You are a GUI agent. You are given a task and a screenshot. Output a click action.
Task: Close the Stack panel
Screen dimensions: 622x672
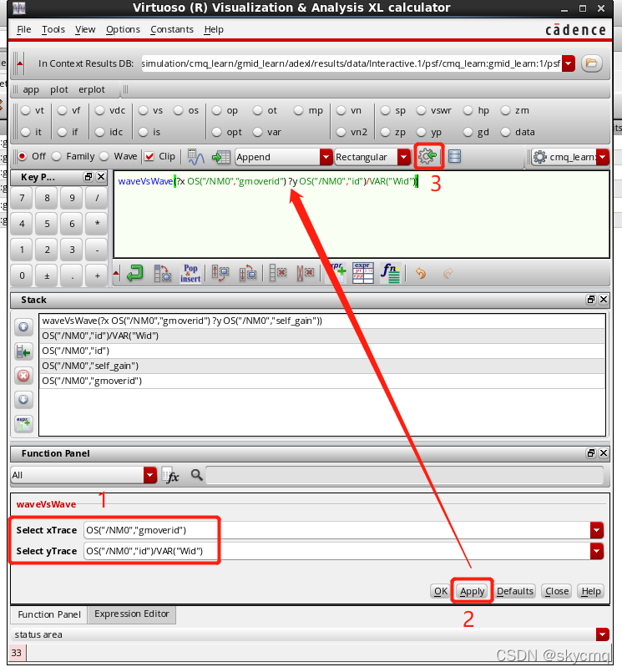[x=604, y=300]
